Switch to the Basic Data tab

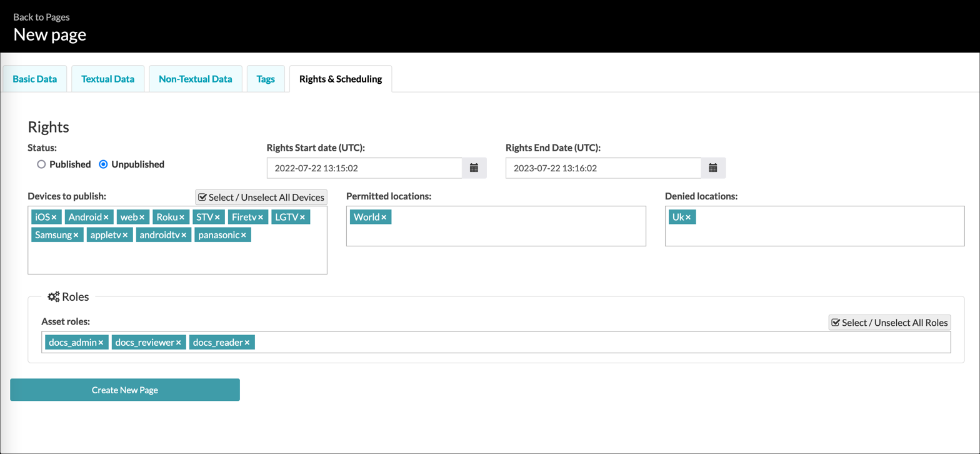click(x=35, y=79)
